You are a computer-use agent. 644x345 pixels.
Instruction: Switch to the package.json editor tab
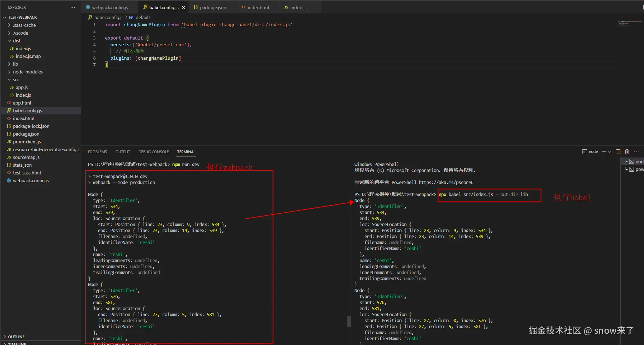(213, 7)
